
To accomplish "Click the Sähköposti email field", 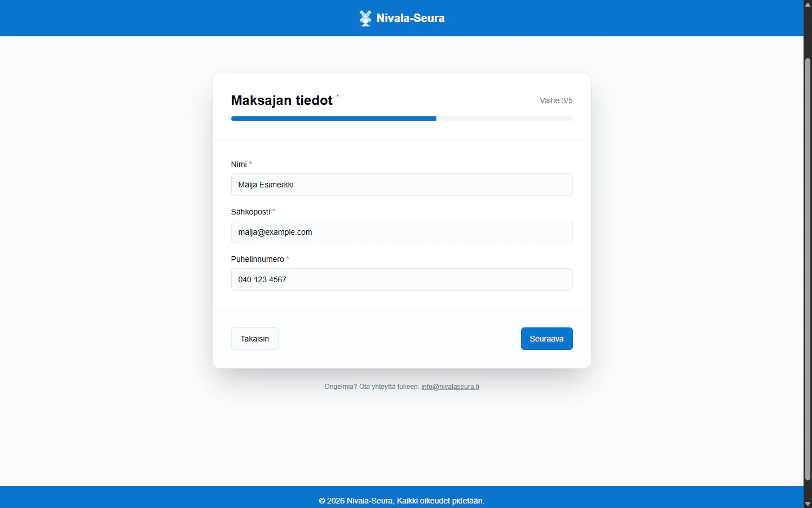I will (x=401, y=232).
